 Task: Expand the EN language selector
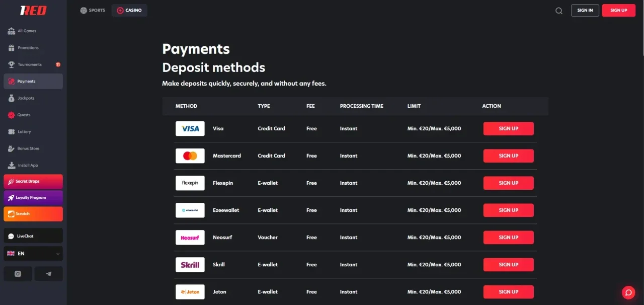point(33,253)
